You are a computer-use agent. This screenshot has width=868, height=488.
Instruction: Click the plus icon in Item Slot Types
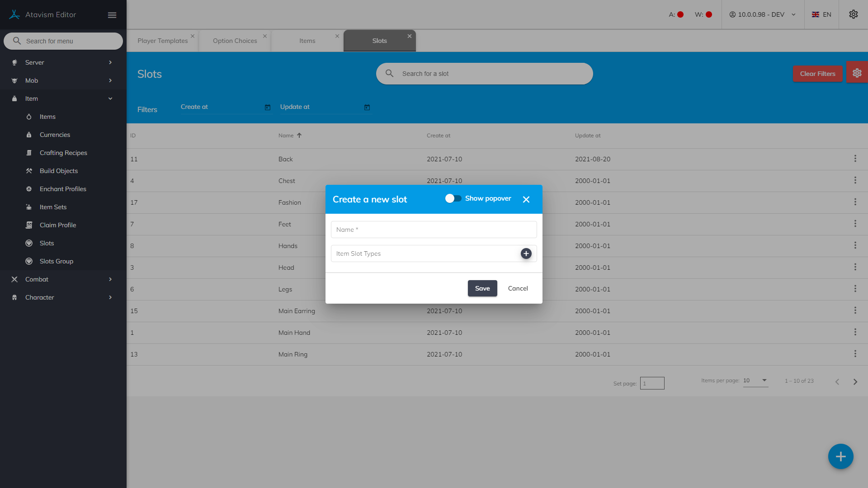pos(526,253)
